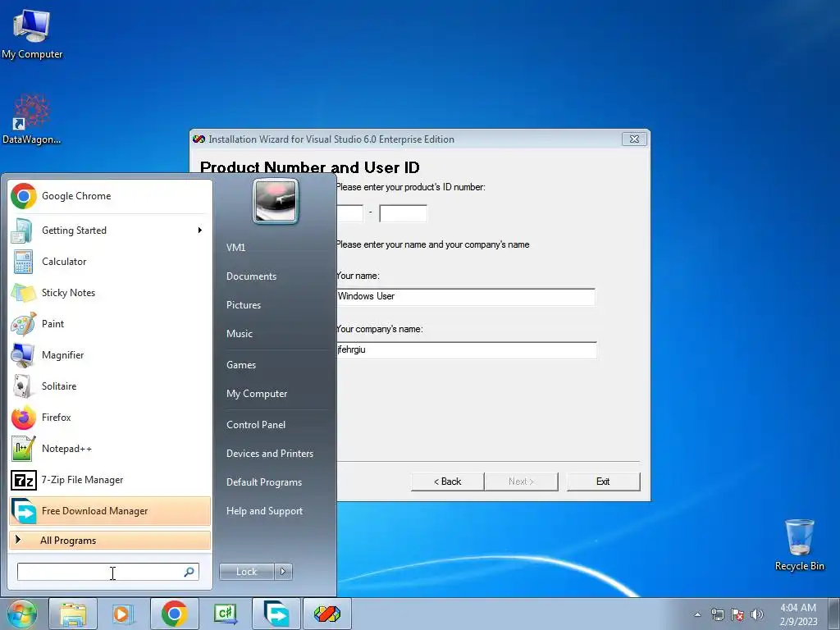Screen dimensions: 840x630
Task: Open DataWagon desktop shortcut
Action: [x=32, y=120]
